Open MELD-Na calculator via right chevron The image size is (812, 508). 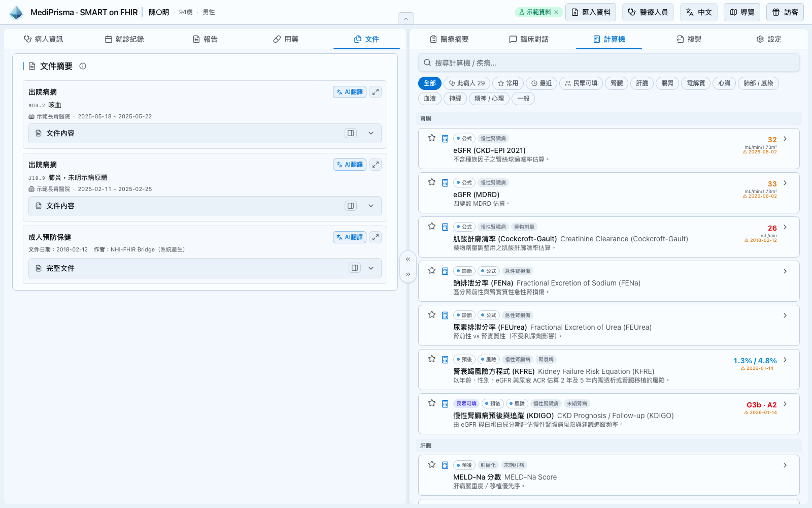point(785,465)
